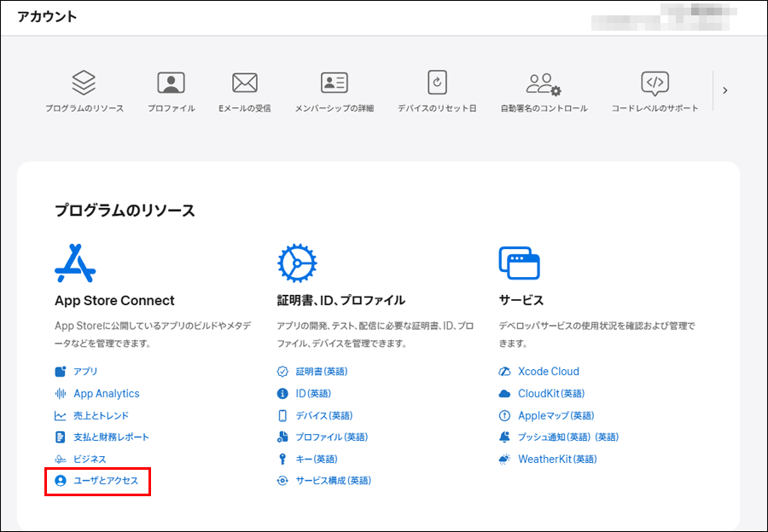
Task: Open the CloudKit(英語) link
Action: point(551,394)
